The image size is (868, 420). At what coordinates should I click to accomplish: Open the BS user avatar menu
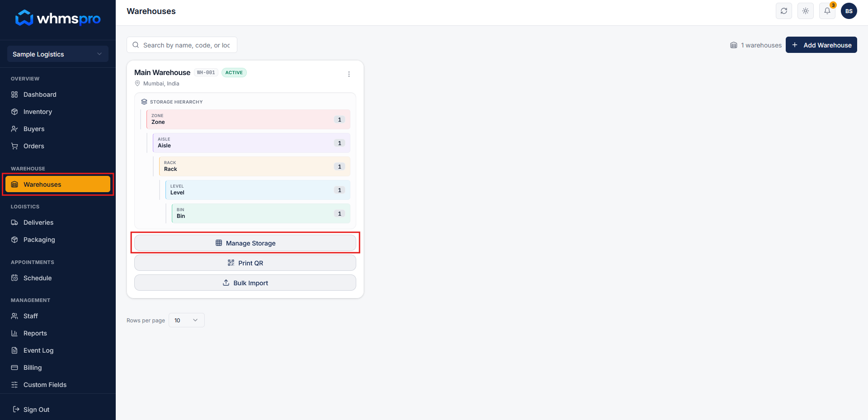tap(849, 11)
